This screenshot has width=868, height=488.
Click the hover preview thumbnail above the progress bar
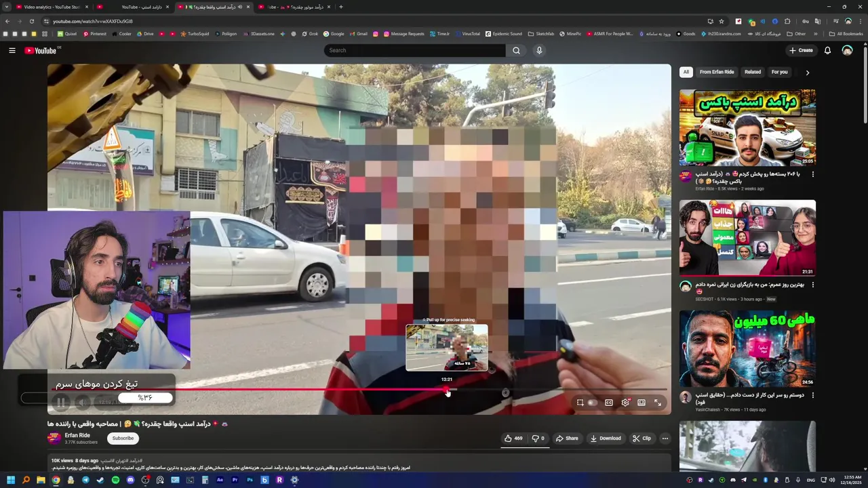[447, 348]
